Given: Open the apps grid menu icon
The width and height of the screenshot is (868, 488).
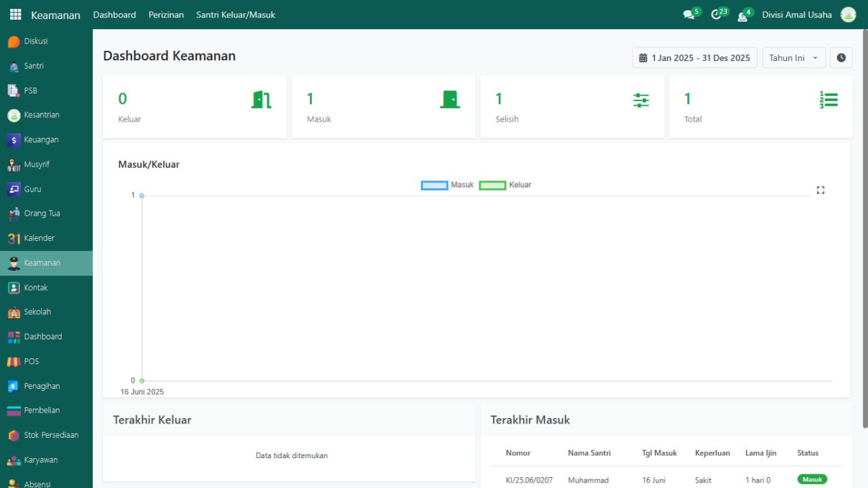Looking at the screenshot, I should pyautogui.click(x=15, y=14).
